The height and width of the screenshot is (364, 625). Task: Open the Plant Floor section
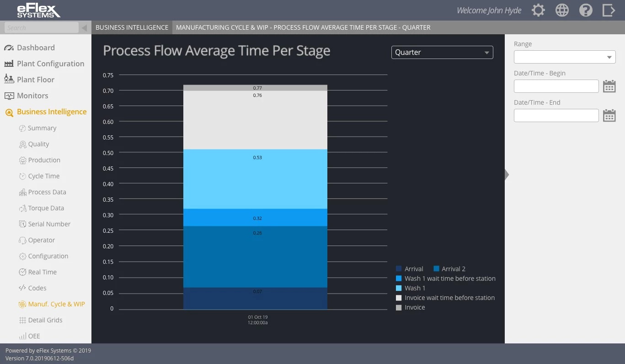click(10, 79)
